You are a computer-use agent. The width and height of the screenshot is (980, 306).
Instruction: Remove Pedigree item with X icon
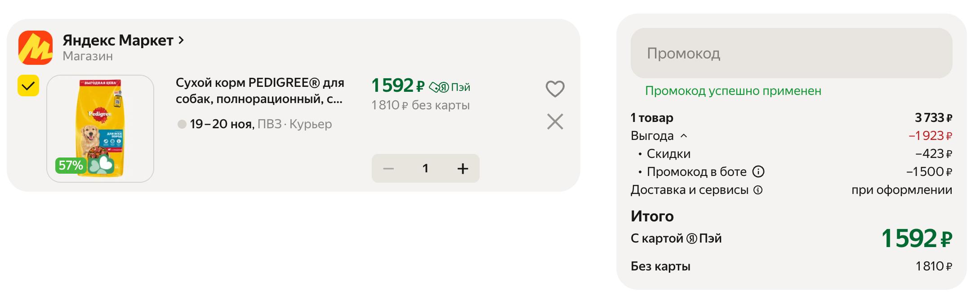(555, 121)
